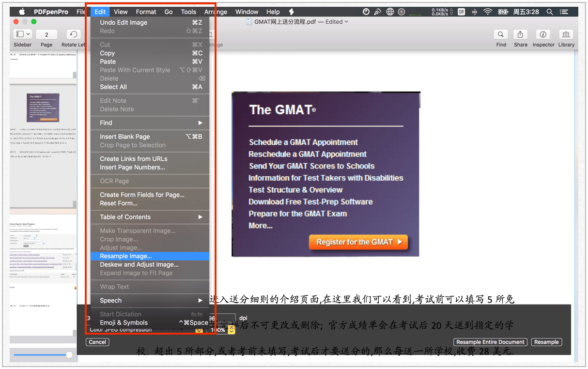Click the Resample Entire Document button
The width and height of the screenshot is (588, 369).
click(x=490, y=342)
